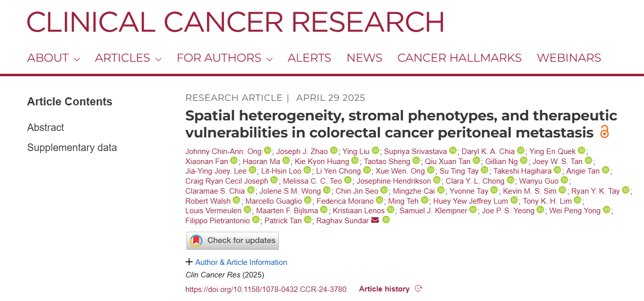Click ORCID icon next to Patrick Tan
The height and width of the screenshot is (301, 644).
(307, 220)
